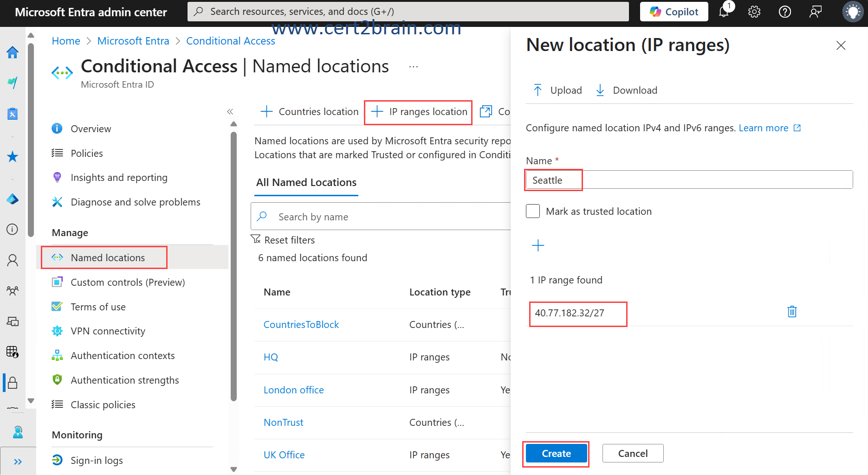Screen dimensions: 868x475
Task: Click Download in the New location panel
Action: pyautogui.click(x=626, y=90)
